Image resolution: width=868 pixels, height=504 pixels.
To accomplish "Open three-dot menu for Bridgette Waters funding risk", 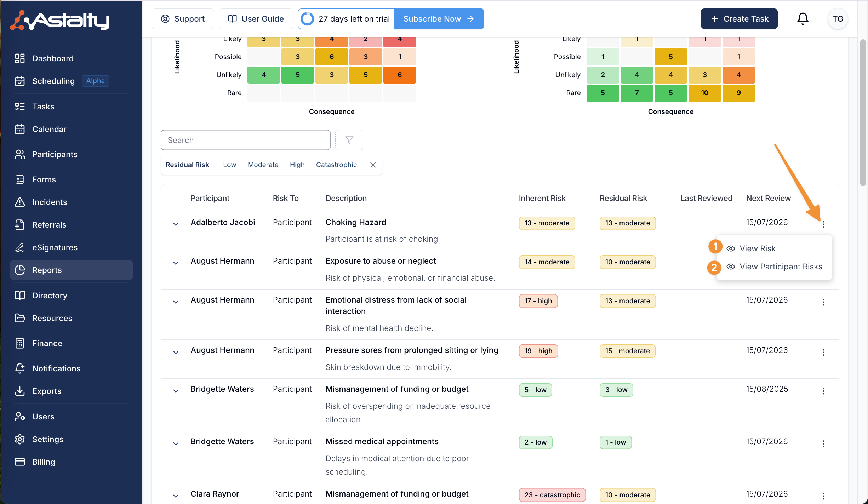I will coord(823,391).
